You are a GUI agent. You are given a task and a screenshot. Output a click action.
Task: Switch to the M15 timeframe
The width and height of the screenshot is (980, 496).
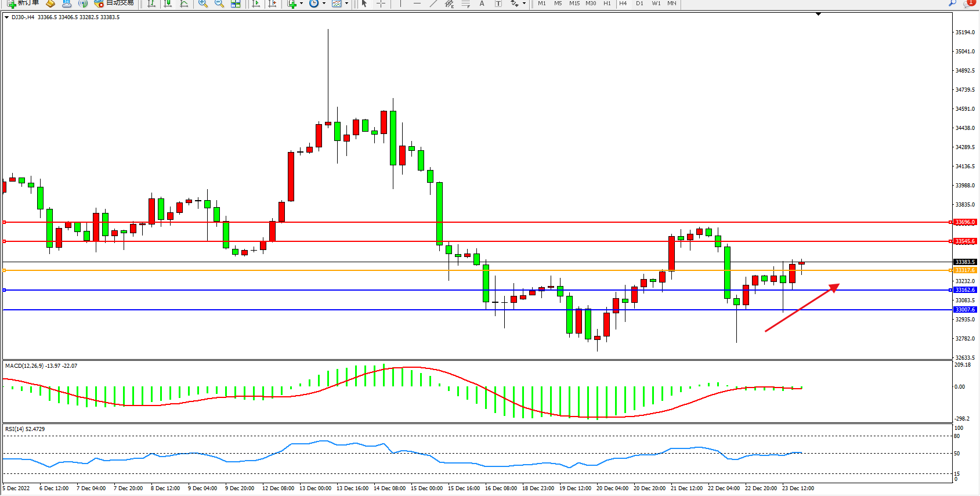tap(574, 3)
